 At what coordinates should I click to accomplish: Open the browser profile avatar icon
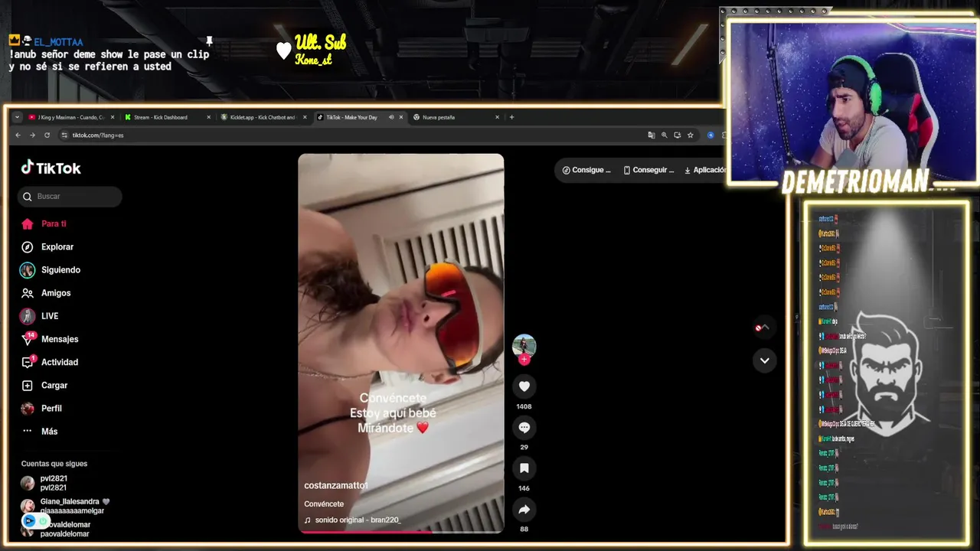(x=710, y=135)
